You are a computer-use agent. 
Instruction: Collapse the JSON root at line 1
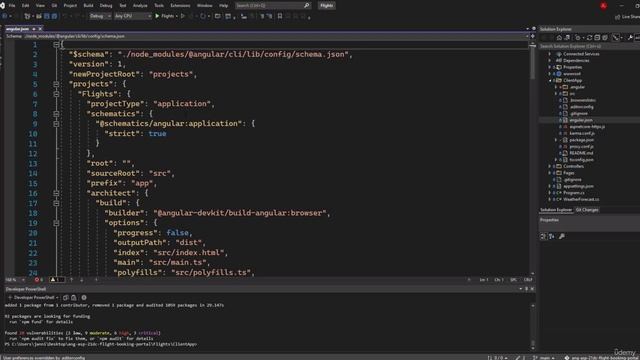(56, 44)
